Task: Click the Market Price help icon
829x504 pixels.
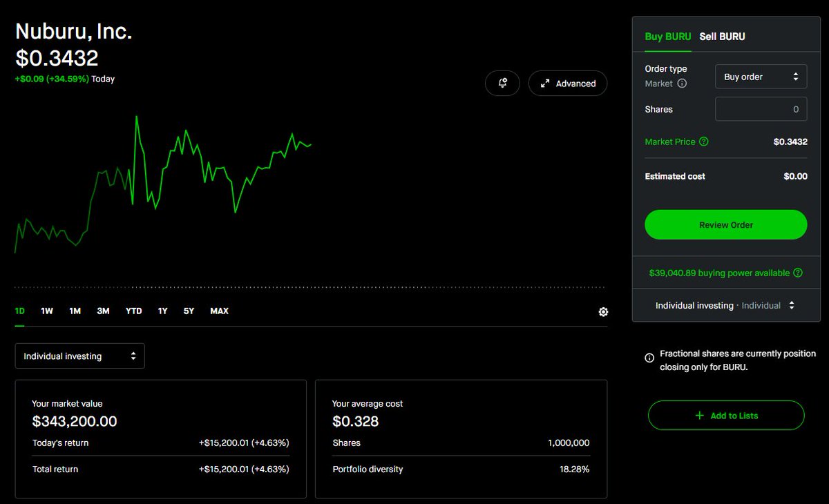Action: tap(703, 142)
